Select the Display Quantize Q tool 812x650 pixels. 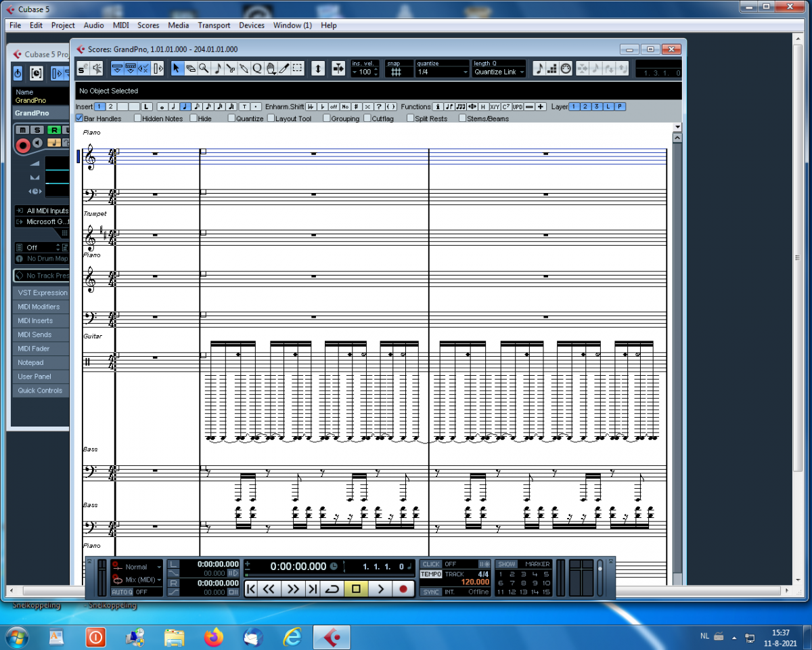[x=257, y=68]
